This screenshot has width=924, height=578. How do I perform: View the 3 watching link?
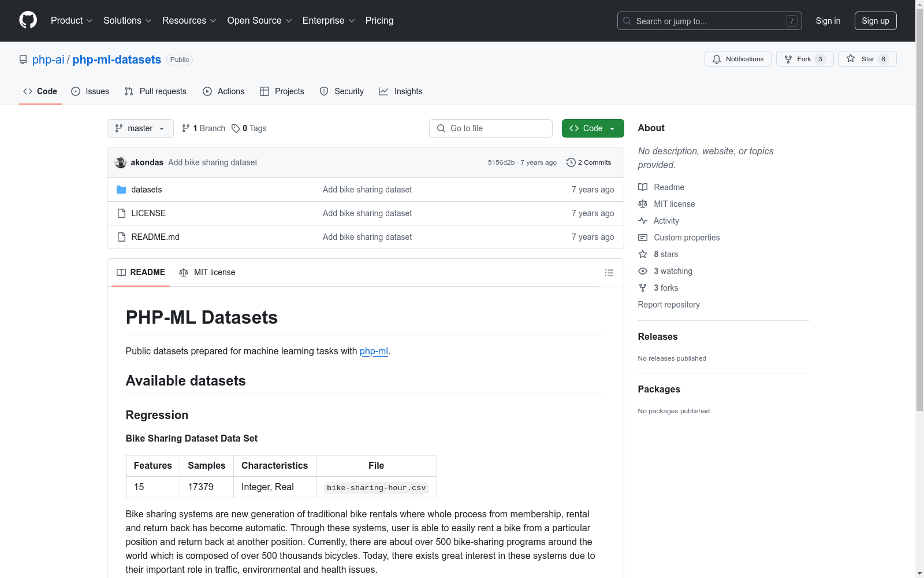[665, 271]
